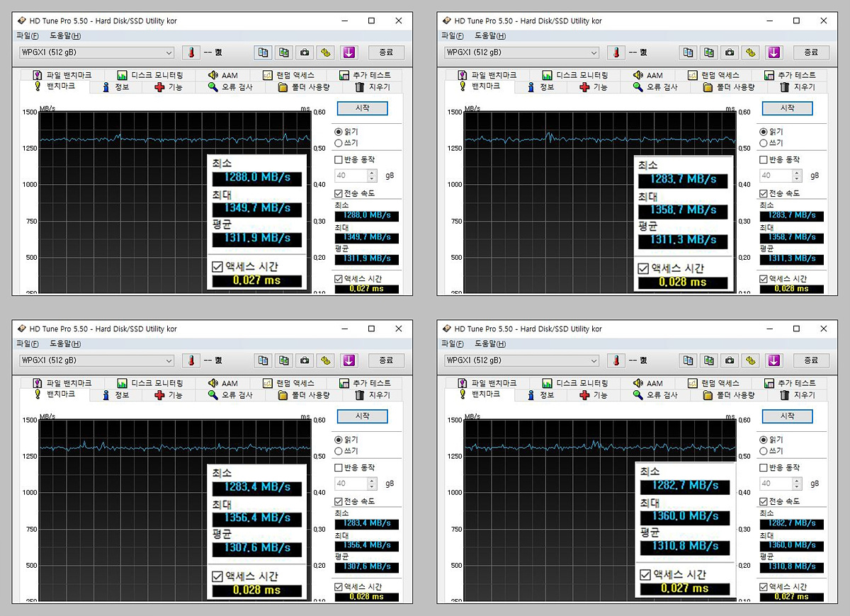This screenshot has height=616, width=850.
Task: Click gB size stepper arrows in bottom-right window
Action: 797,484
